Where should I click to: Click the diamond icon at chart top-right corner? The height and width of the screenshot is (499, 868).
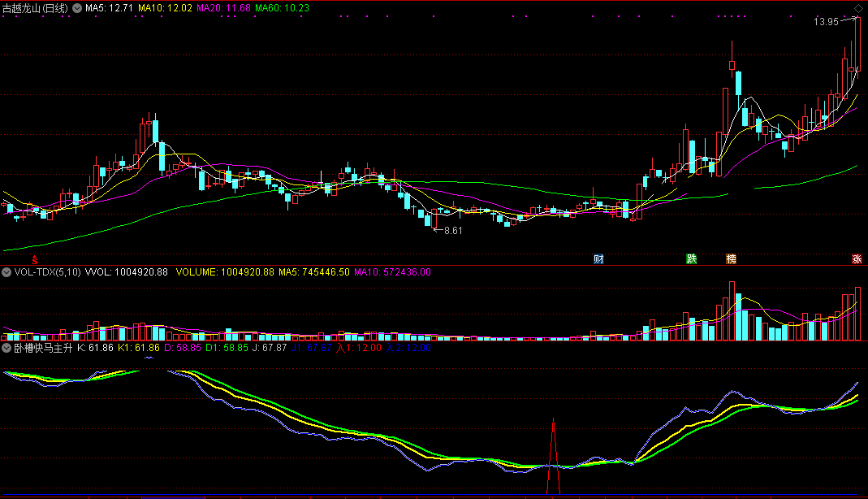pyautogui.click(x=858, y=8)
